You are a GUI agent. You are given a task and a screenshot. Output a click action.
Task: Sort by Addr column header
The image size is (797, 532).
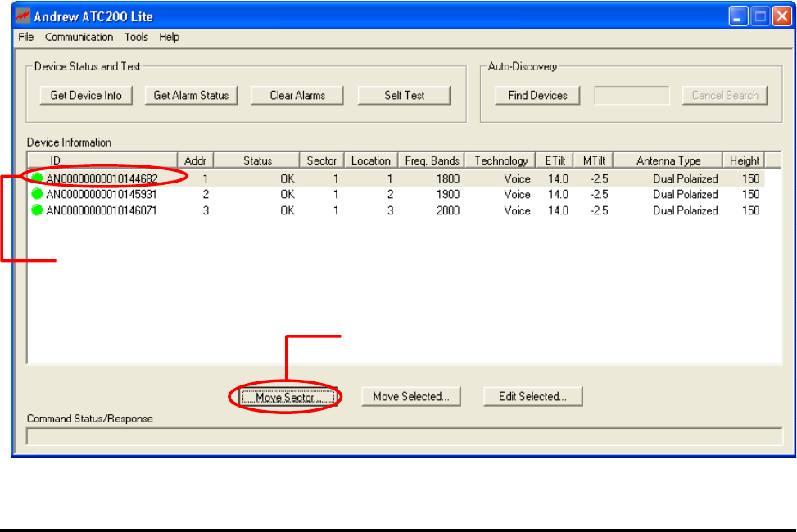(x=195, y=160)
